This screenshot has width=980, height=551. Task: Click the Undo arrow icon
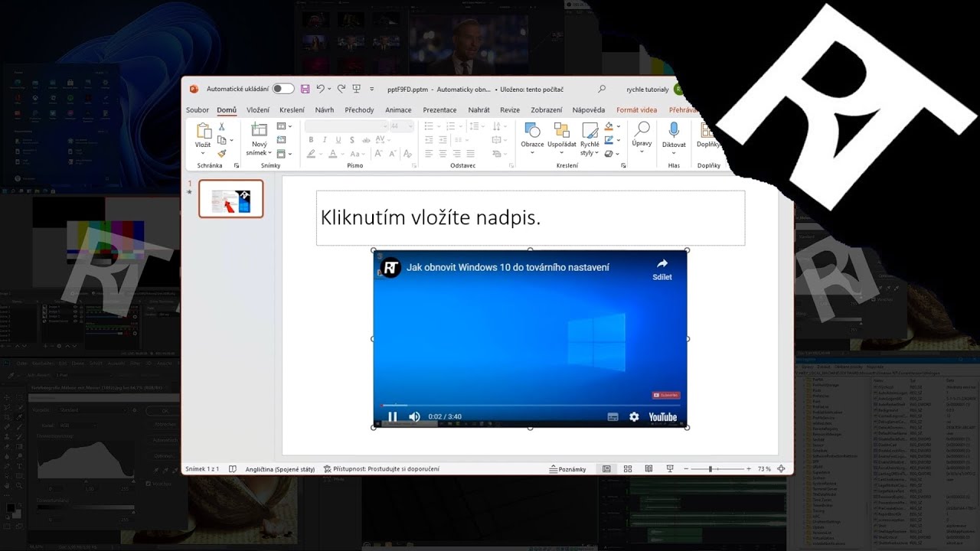[321, 89]
